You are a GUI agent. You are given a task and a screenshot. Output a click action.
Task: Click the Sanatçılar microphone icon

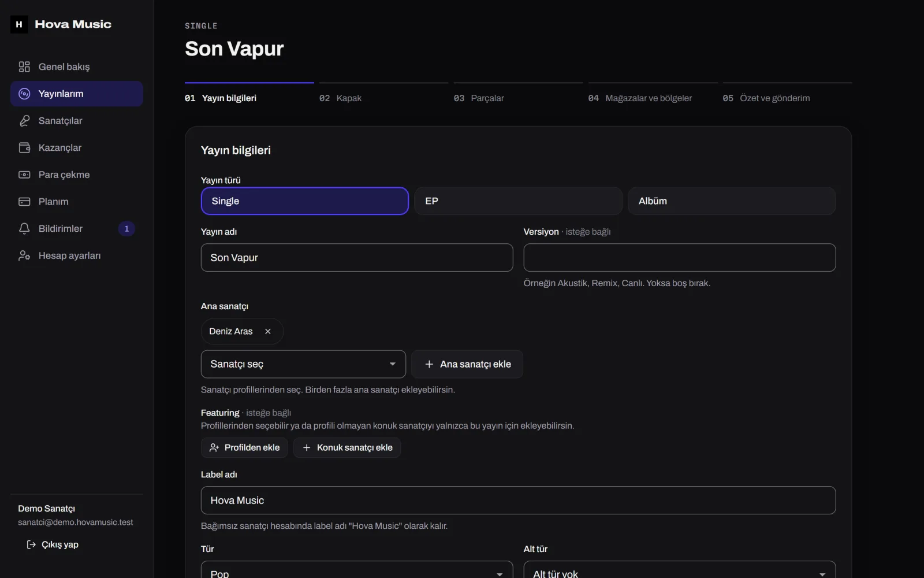click(x=24, y=121)
